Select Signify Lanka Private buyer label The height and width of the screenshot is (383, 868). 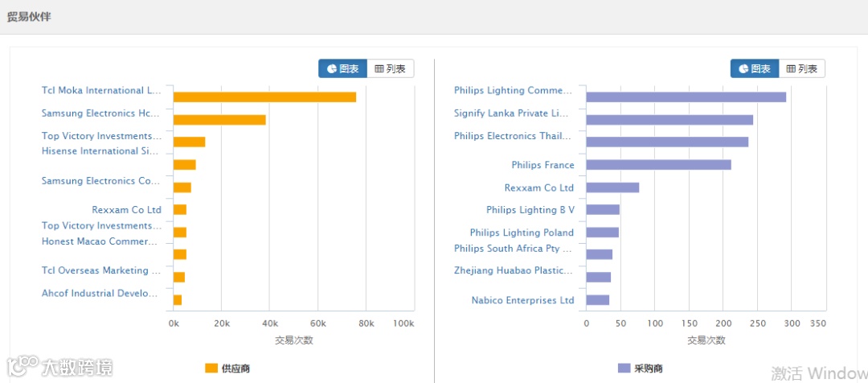click(x=512, y=113)
